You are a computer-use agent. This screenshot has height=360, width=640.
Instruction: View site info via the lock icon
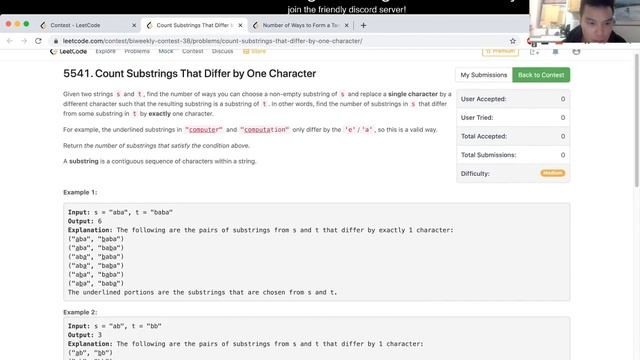click(56, 41)
